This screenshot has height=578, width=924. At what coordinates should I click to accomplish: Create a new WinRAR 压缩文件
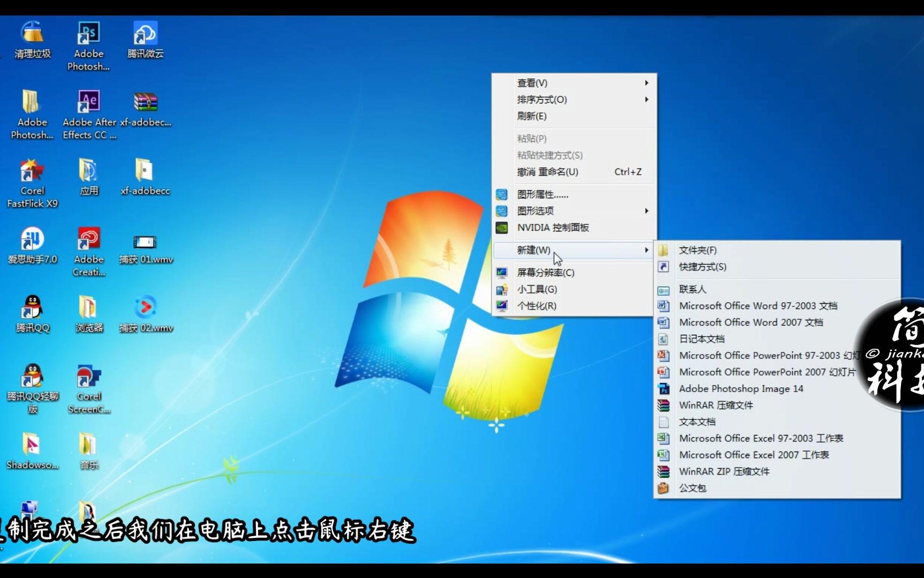pos(777,406)
